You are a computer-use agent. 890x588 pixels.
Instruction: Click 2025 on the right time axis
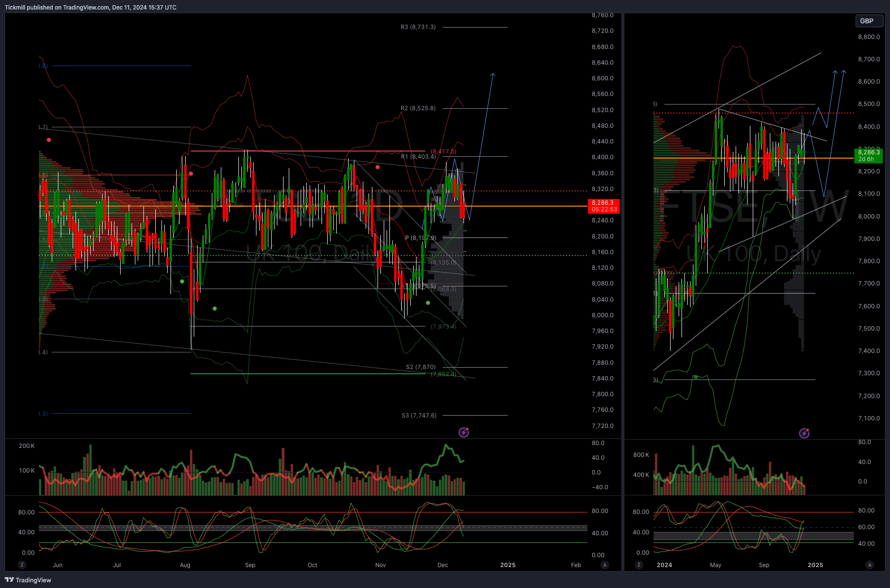point(815,565)
